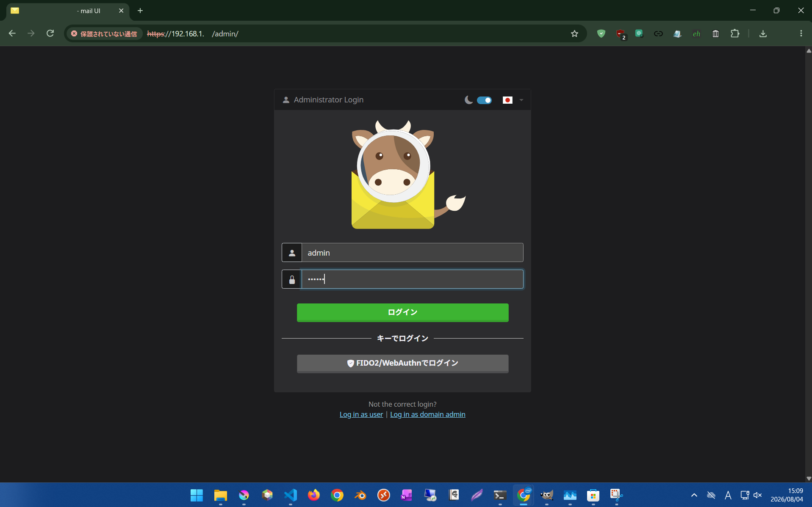
Task: Open the 'eh' extension icon
Action: [696, 34]
